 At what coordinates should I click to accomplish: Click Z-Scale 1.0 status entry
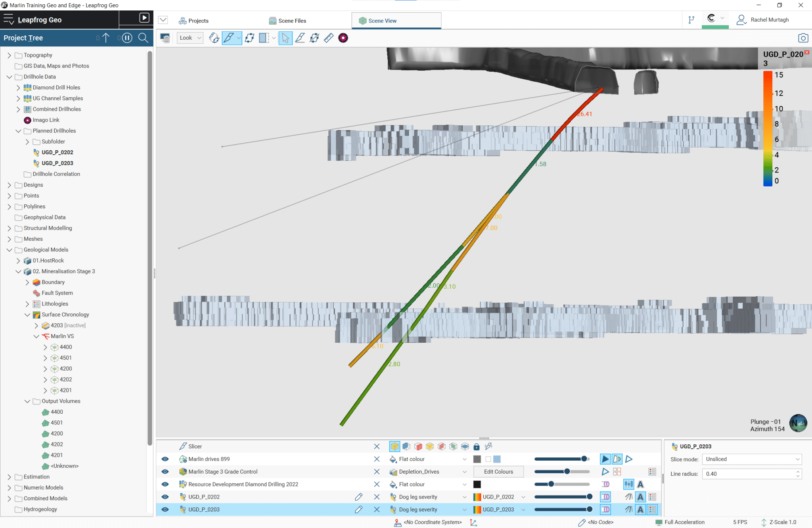coord(779,522)
